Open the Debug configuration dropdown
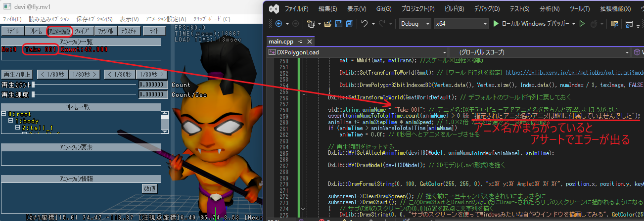Viewport: 644px width, 221px height. [414, 24]
